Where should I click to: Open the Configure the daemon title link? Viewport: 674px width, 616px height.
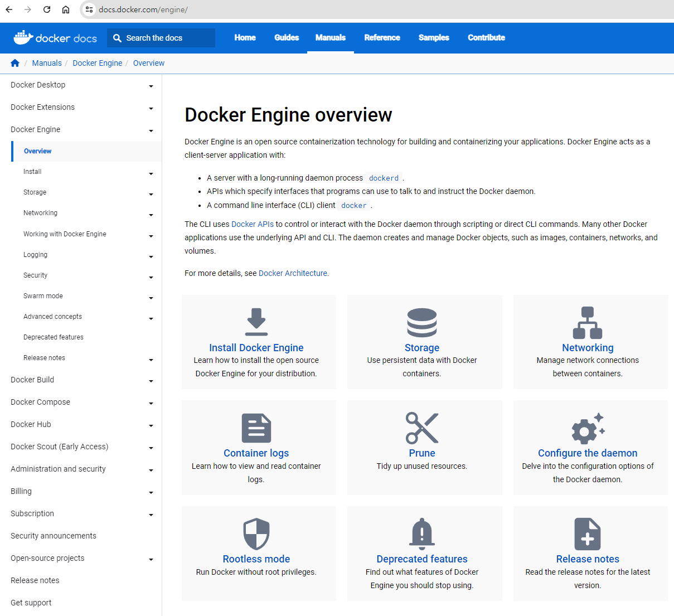(x=588, y=453)
